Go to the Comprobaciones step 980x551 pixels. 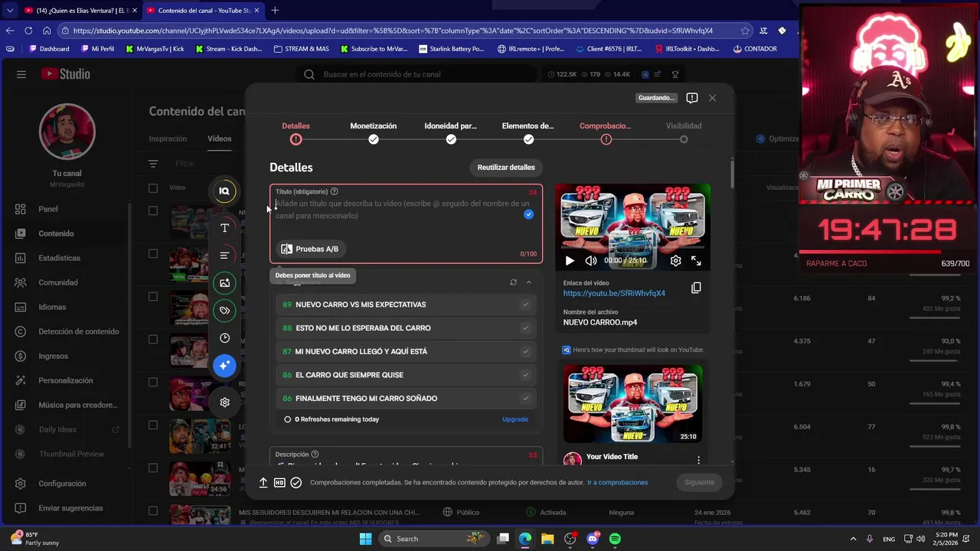606,132
